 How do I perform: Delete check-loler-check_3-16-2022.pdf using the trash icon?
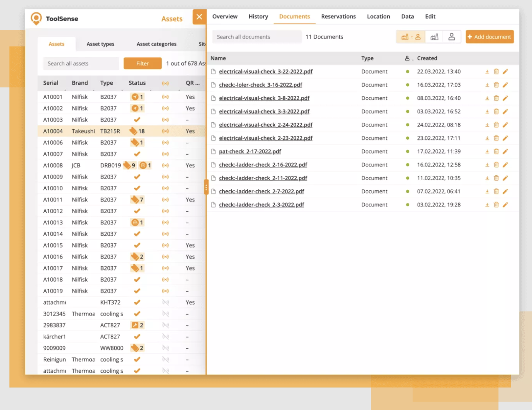click(496, 85)
